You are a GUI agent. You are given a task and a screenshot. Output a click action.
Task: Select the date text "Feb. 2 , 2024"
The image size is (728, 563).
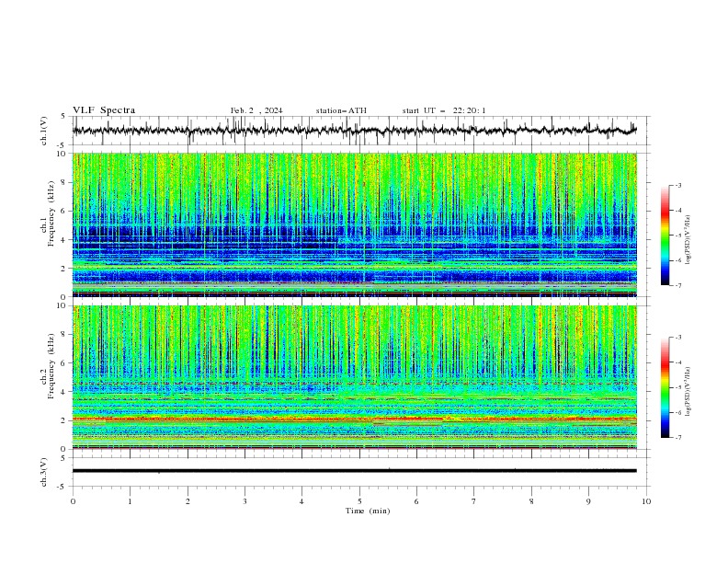(x=256, y=110)
